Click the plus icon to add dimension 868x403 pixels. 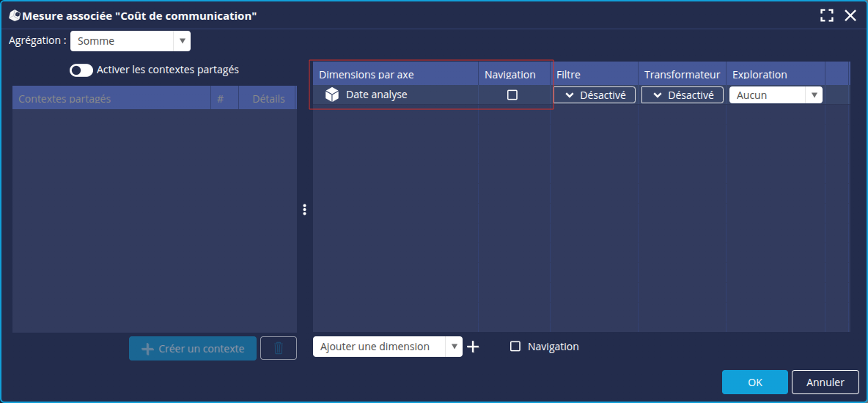click(x=473, y=347)
